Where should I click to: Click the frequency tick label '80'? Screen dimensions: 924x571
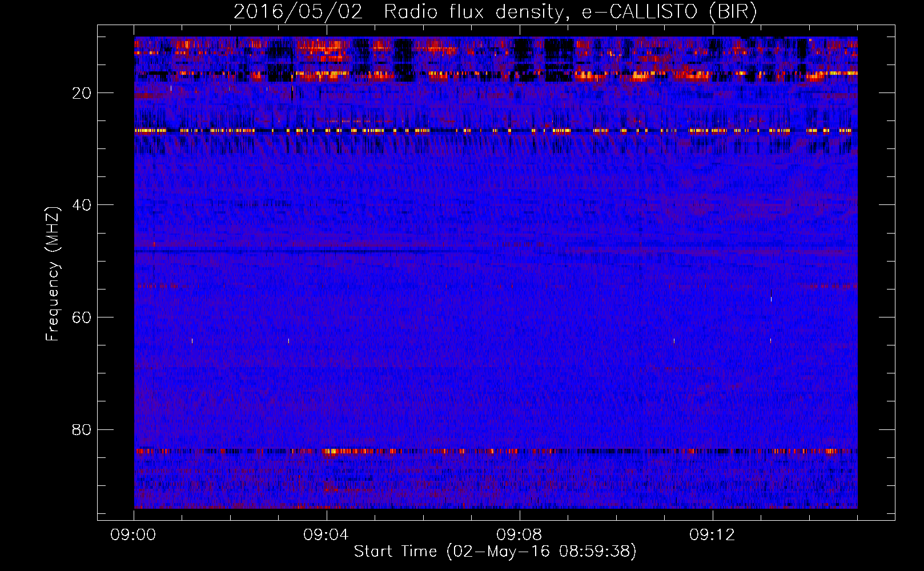tap(82, 429)
